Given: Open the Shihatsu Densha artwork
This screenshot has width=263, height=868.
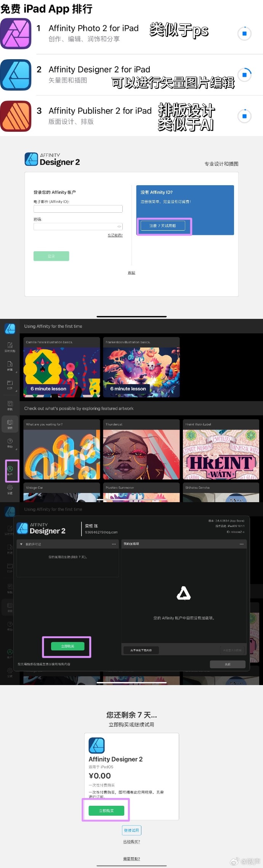Looking at the screenshot, I should click(221, 493).
